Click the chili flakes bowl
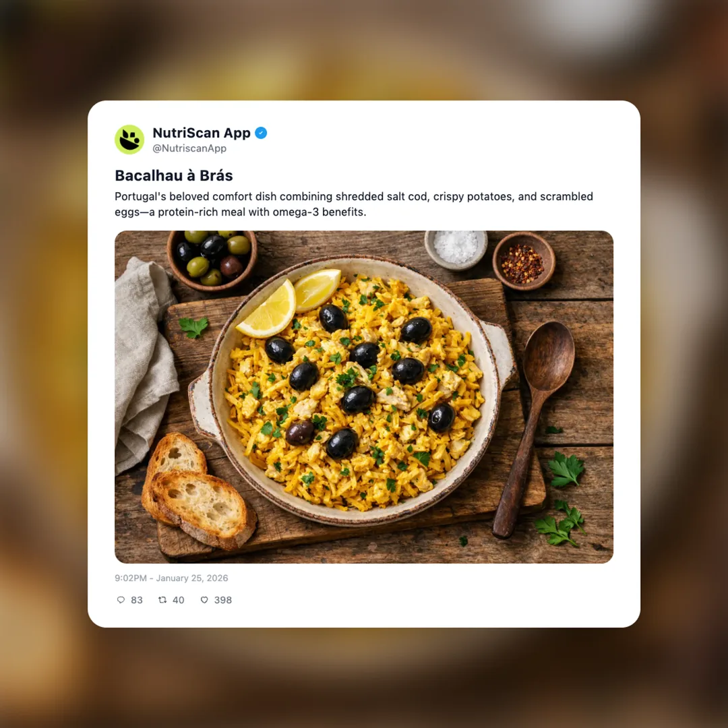Viewport: 728px width, 728px height. pyautogui.click(x=524, y=261)
